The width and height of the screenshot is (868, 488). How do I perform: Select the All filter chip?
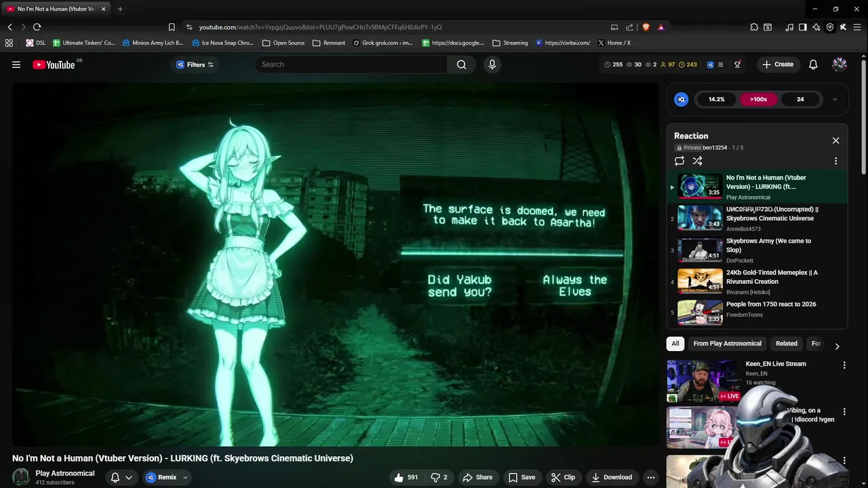[x=675, y=344]
